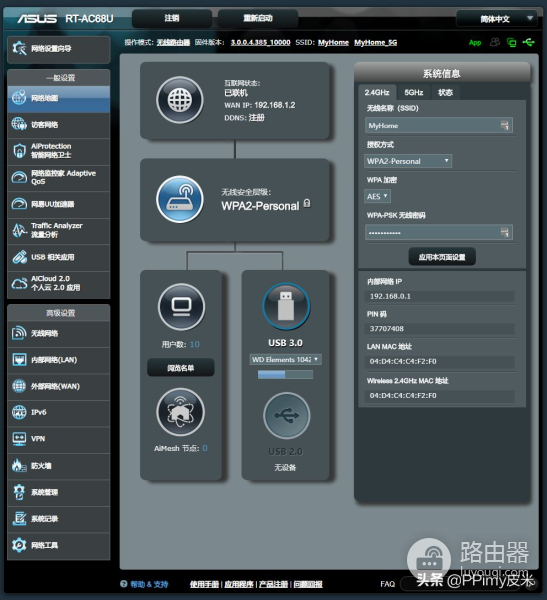The image size is (547, 600).
Task: Click the blue wireless router icon
Action: coord(180,199)
